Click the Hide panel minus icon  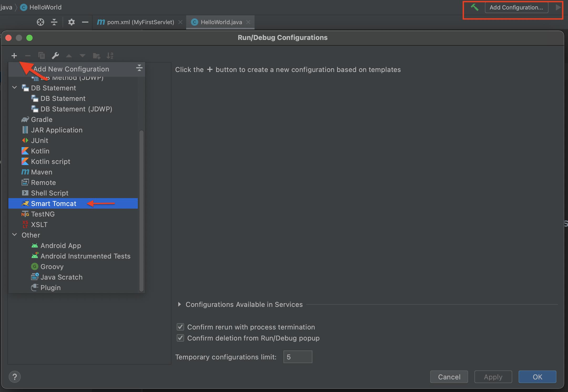pyautogui.click(x=85, y=22)
